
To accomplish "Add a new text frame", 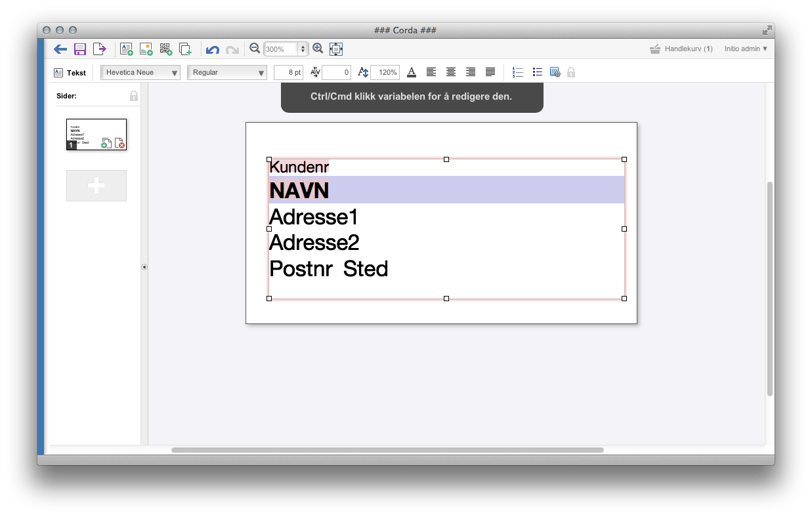I will [x=126, y=49].
